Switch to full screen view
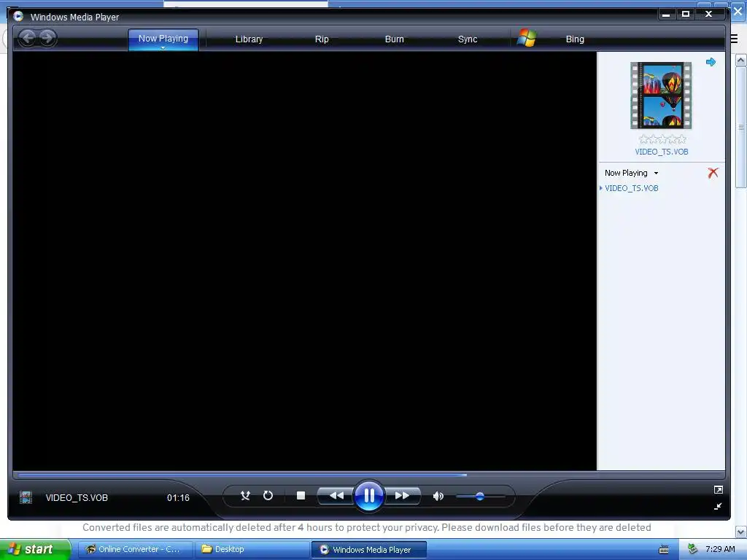The height and width of the screenshot is (560, 747). click(719, 489)
